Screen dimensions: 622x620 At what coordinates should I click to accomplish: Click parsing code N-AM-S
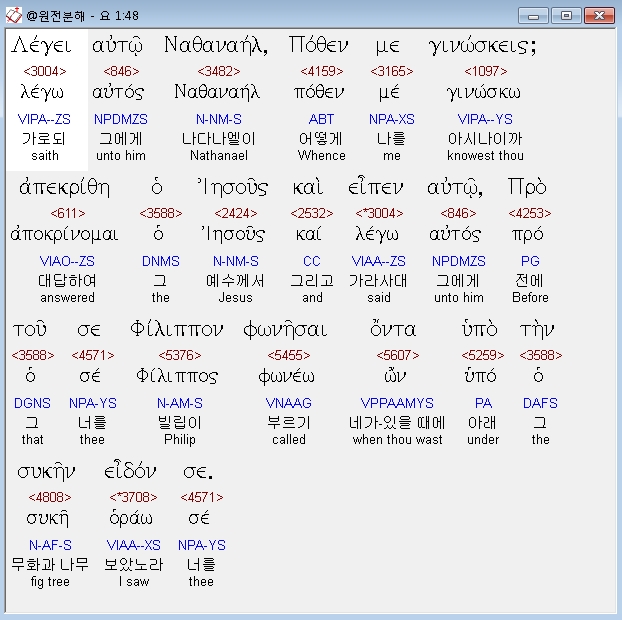tap(180, 403)
